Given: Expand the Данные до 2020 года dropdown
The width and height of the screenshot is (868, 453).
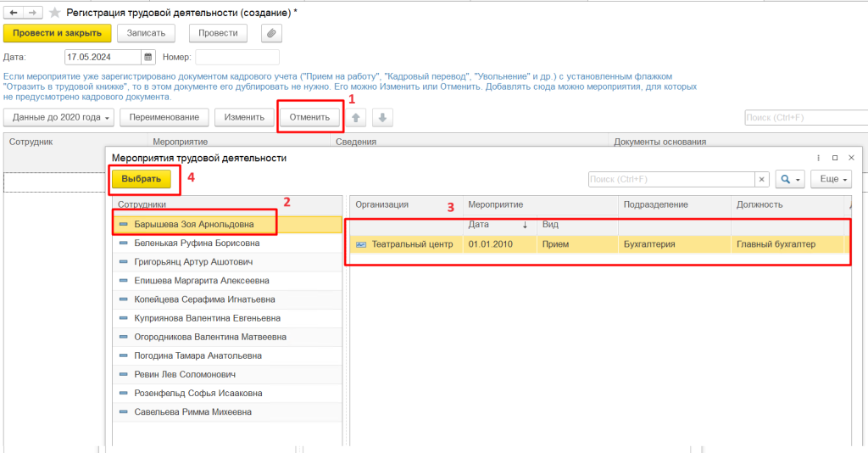Looking at the screenshot, I should tap(59, 117).
